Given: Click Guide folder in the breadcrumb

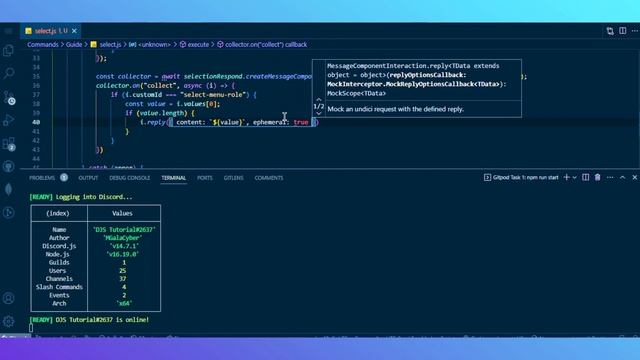Looking at the screenshot, I should pyautogui.click(x=74, y=44).
